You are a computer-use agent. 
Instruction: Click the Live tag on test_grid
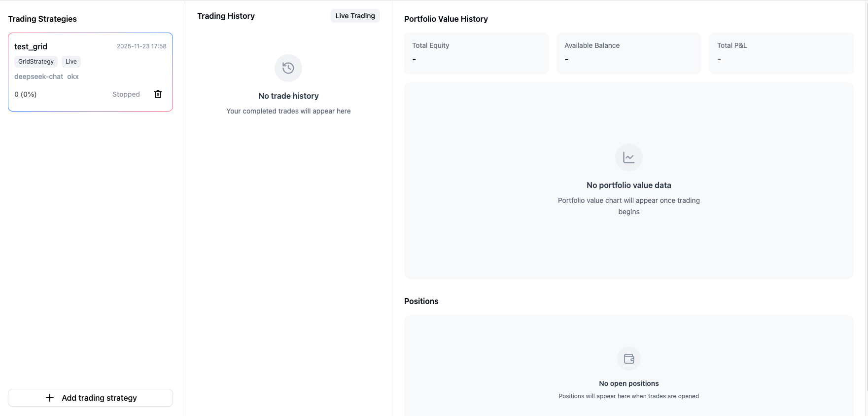(x=71, y=62)
